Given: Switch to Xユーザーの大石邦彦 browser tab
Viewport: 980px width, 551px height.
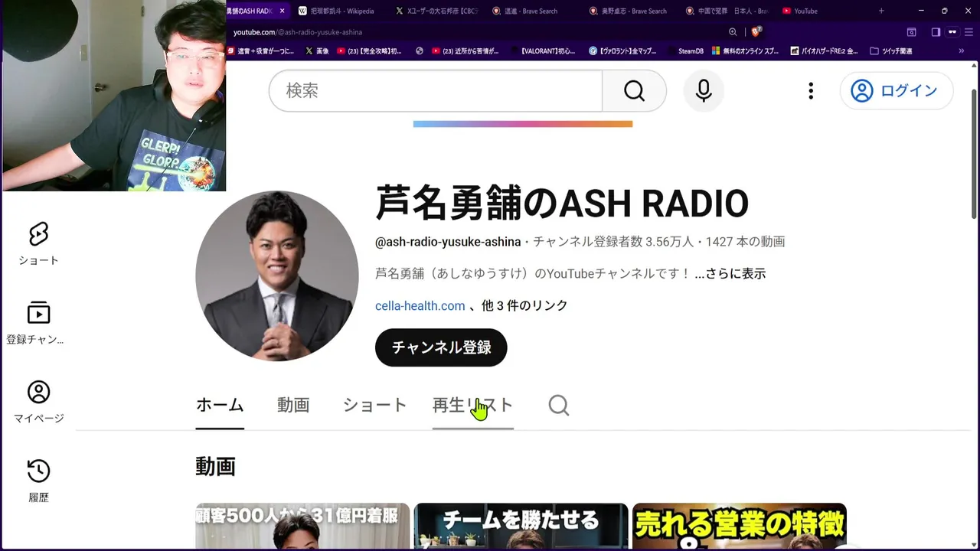Looking at the screenshot, I should 436,11.
